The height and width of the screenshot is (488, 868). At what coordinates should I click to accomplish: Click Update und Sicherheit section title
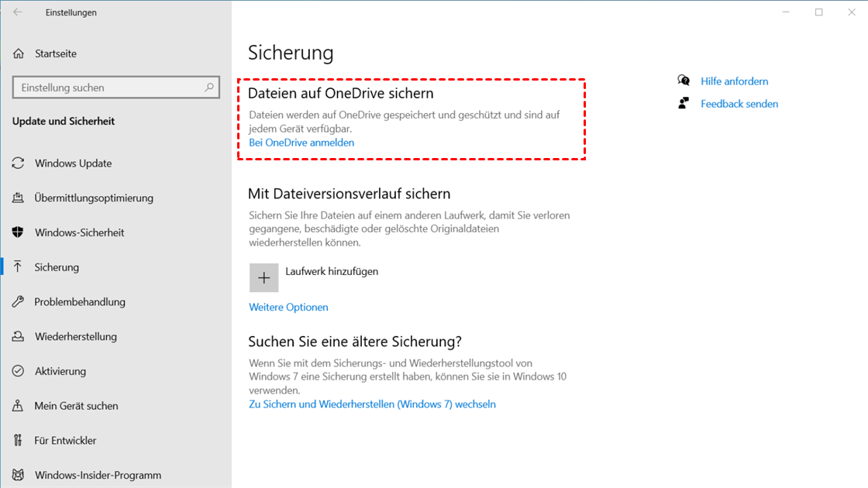point(63,121)
